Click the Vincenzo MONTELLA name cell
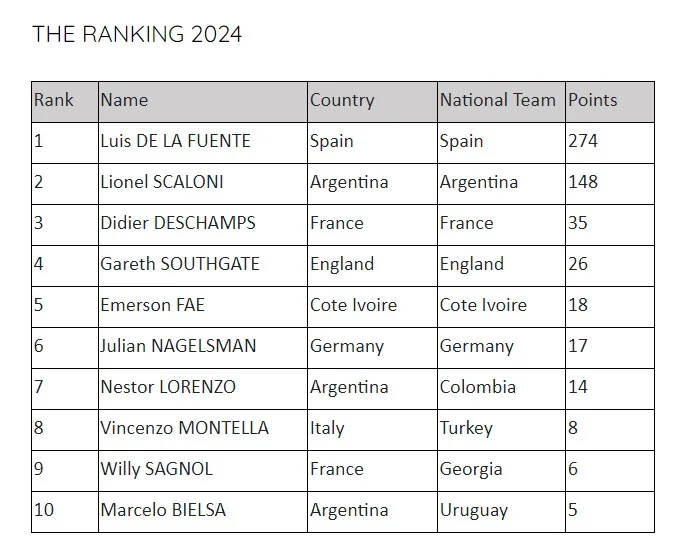 coord(184,428)
